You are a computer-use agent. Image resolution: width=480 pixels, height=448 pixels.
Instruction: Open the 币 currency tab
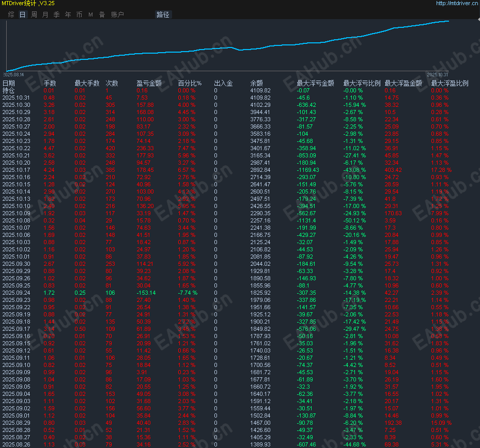79,14
